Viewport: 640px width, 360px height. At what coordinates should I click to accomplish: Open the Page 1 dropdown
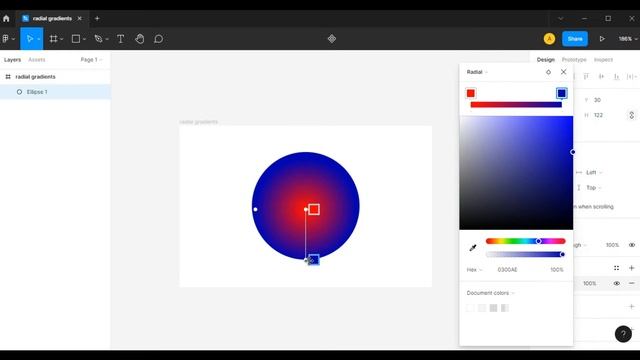(91, 60)
